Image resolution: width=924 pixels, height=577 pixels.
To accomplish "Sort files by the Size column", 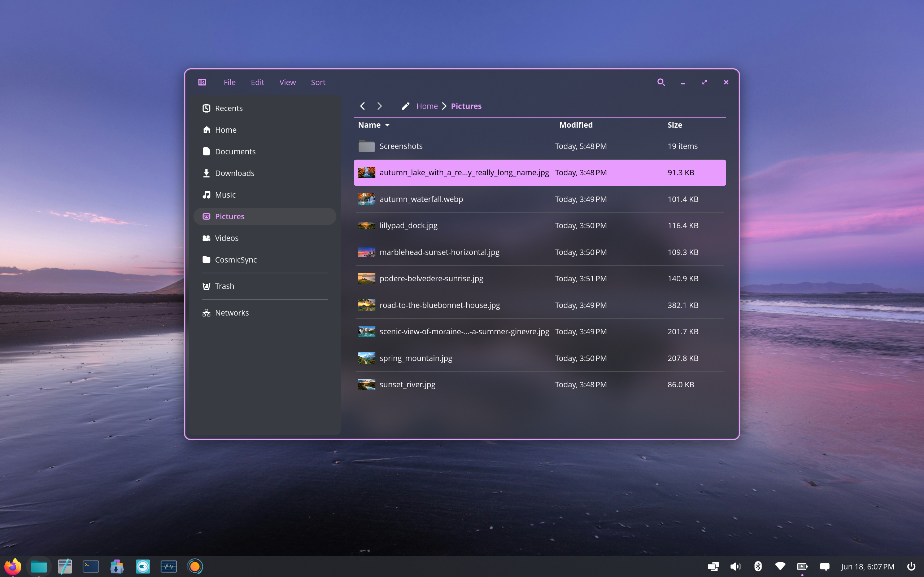I will tap(675, 125).
